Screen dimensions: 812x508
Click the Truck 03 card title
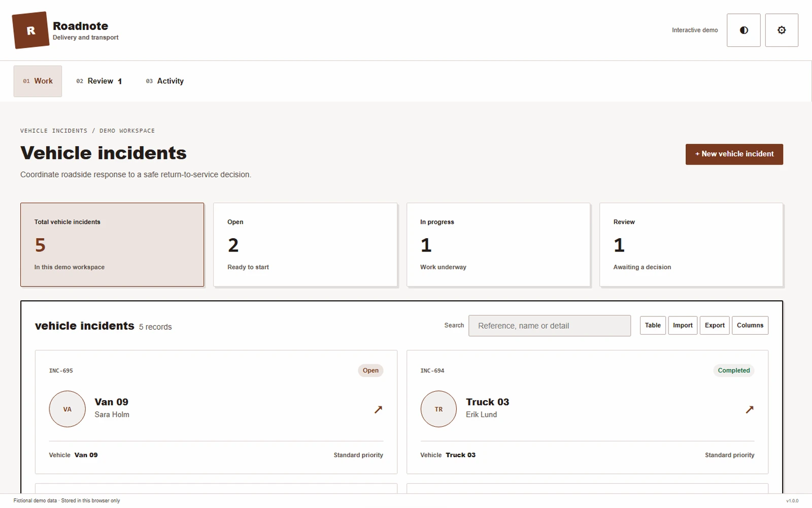(487, 402)
